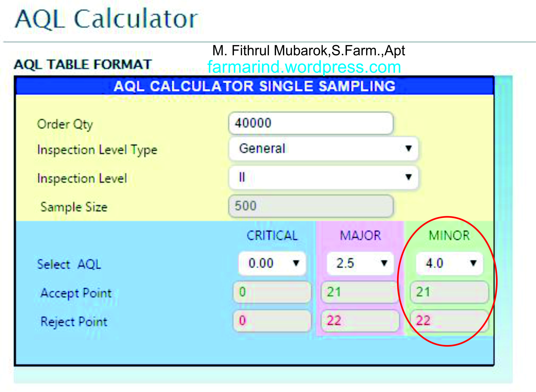
Task: Open the farmarind.wordpress.com link
Action: [304, 67]
